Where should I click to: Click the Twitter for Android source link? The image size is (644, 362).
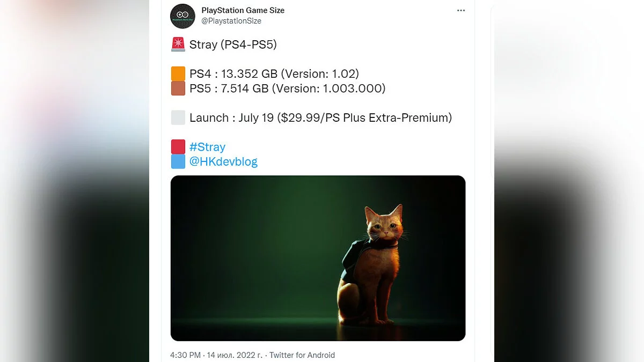point(302,355)
